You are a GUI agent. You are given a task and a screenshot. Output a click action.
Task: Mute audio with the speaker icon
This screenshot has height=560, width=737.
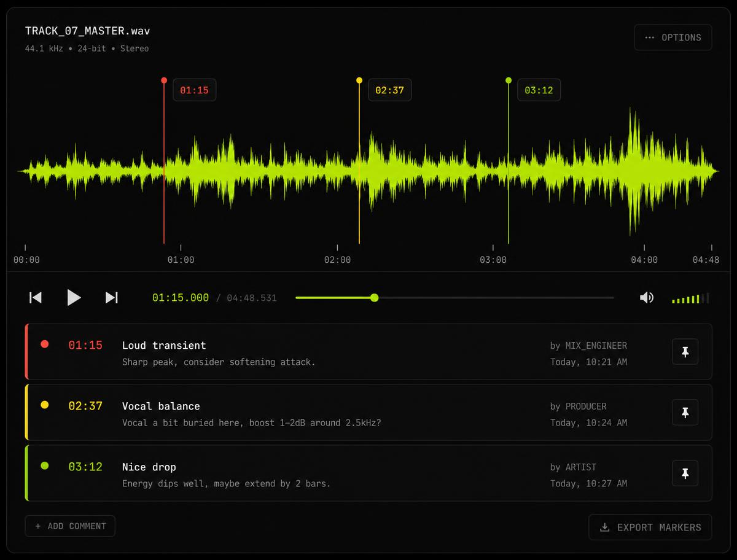click(x=646, y=298)
